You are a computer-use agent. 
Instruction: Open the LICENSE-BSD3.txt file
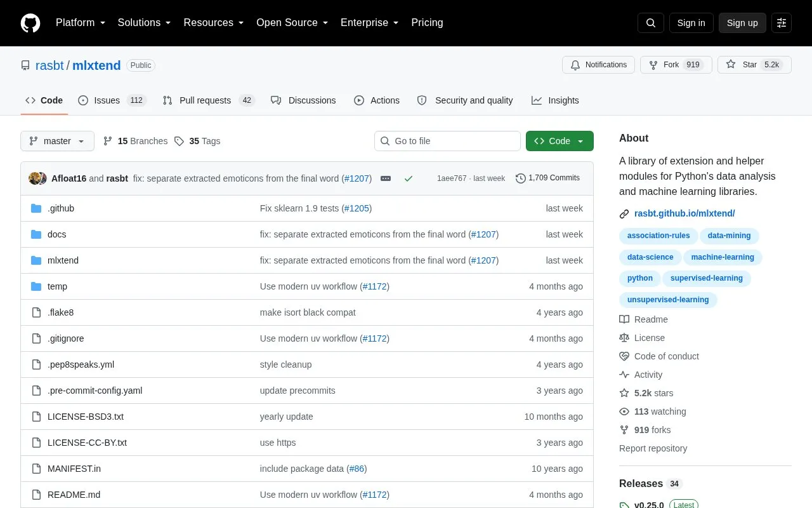(86, 417)
